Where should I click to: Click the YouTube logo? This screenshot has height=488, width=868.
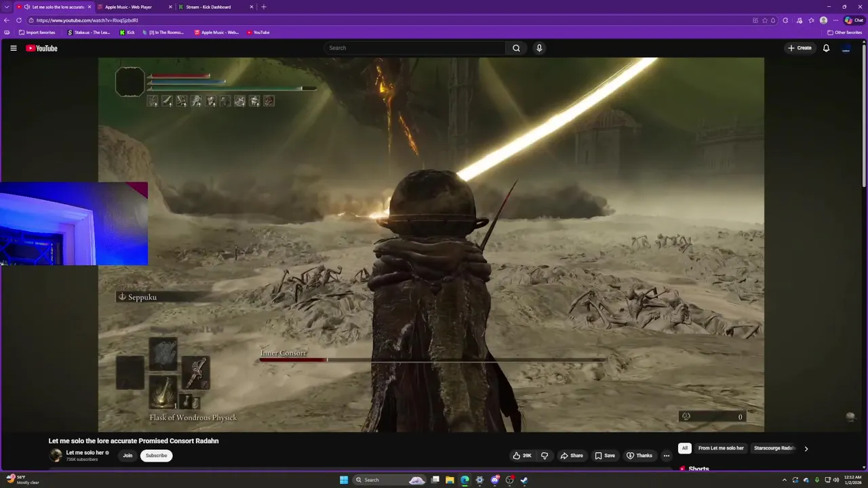coord(41,48)
